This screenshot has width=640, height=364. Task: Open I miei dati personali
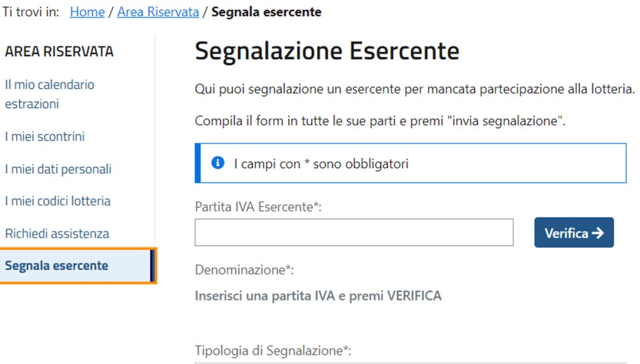tap(58, 169)
